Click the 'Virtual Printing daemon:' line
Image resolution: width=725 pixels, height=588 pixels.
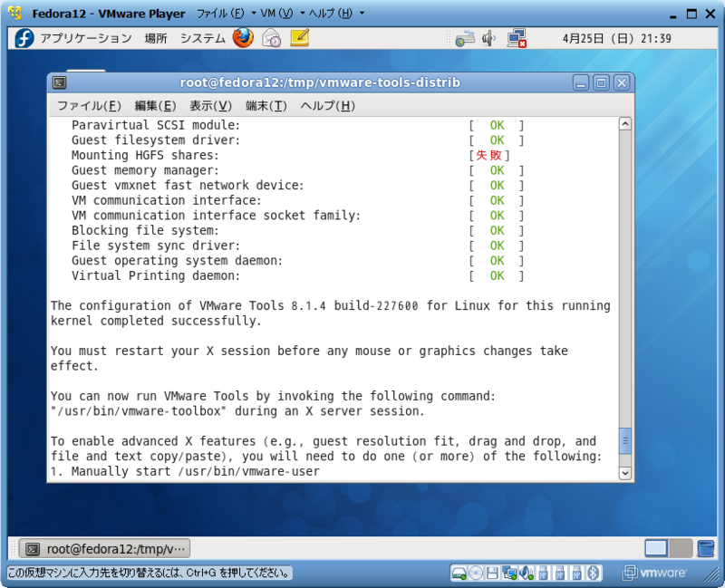[156, 275]
